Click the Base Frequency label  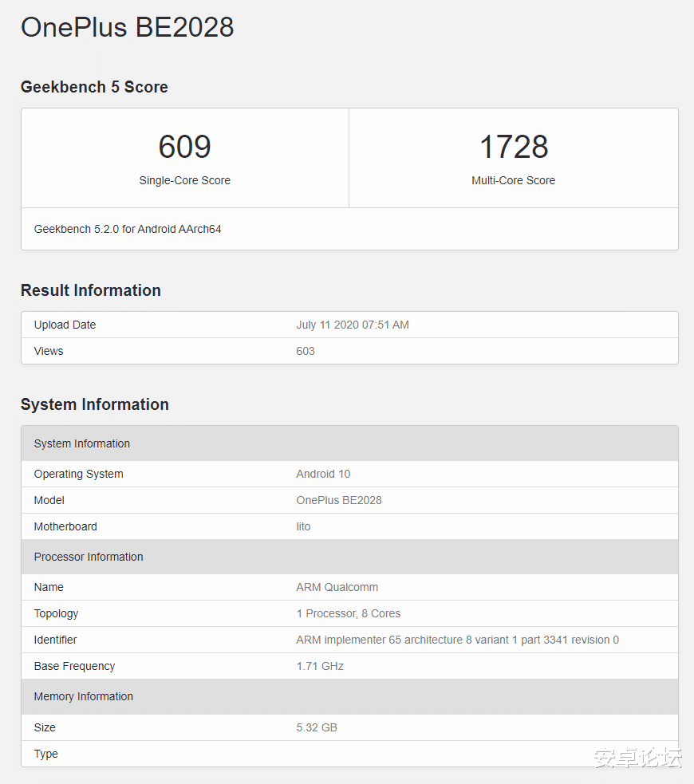[x=74, y=666]
